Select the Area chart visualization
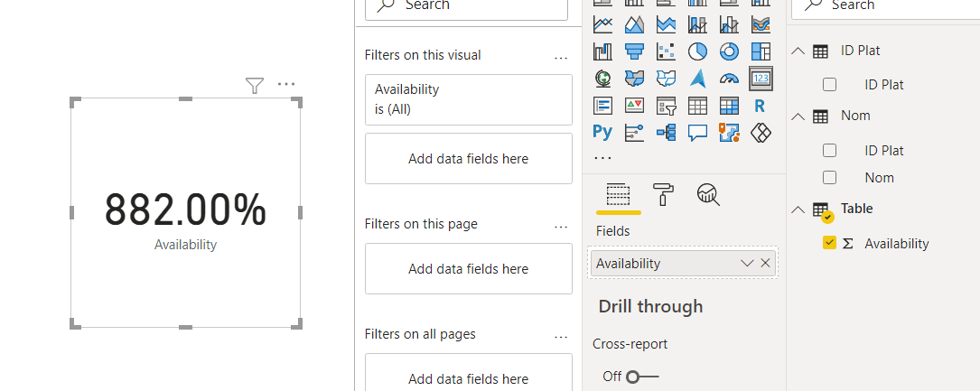 [634, 24]
